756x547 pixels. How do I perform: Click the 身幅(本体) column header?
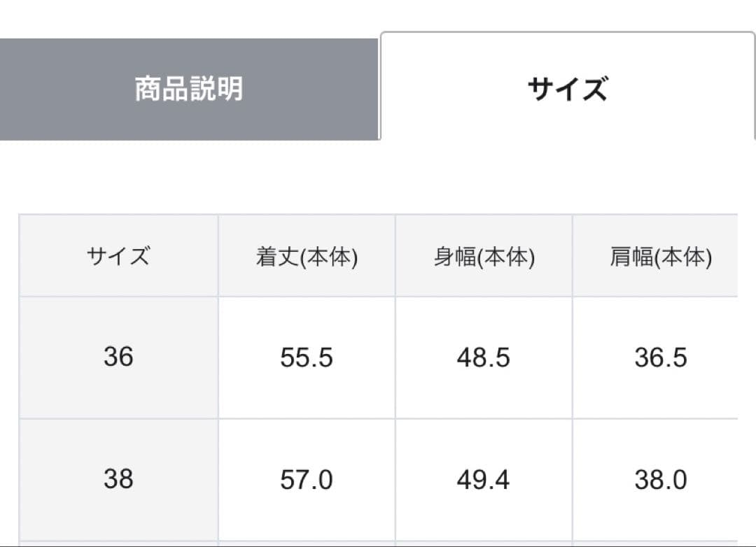point(484,257)
